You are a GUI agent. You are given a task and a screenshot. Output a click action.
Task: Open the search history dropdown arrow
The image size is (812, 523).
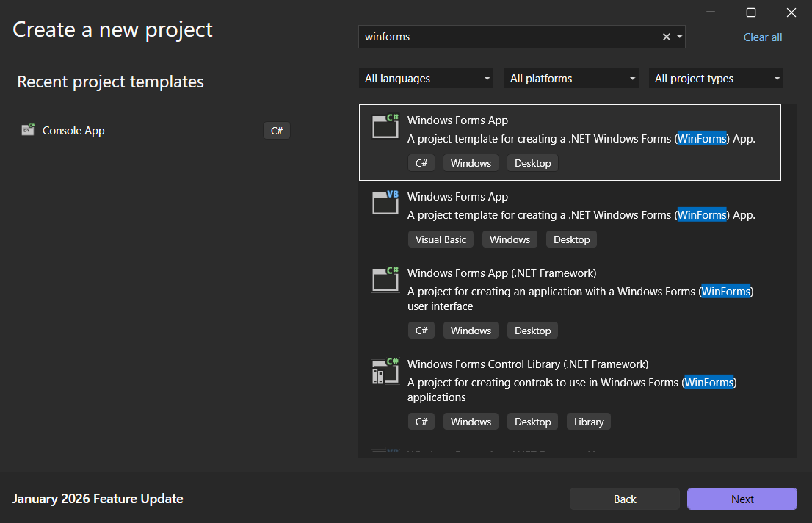[x=678, y=36]
